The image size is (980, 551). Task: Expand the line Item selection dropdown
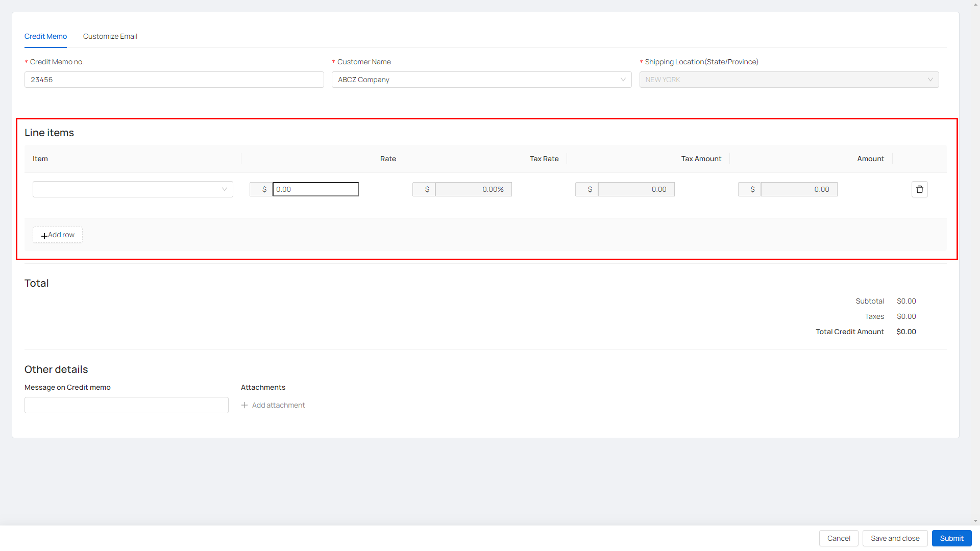click(x=133, y=189)
